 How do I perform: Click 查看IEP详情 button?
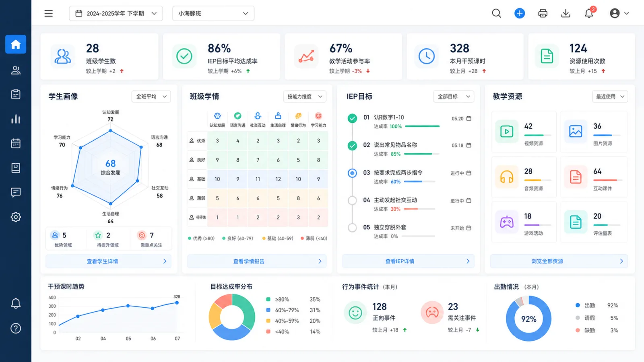coord(408,261)
